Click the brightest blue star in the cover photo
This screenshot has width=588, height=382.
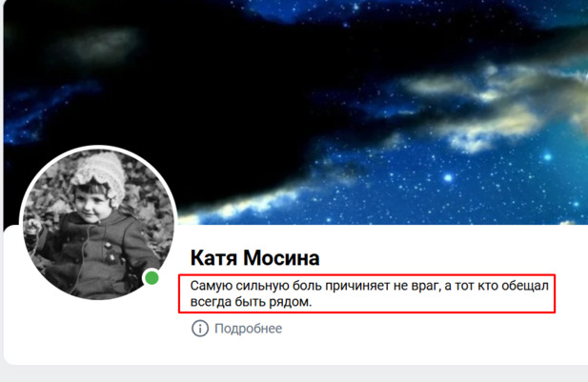pos(448,178)
